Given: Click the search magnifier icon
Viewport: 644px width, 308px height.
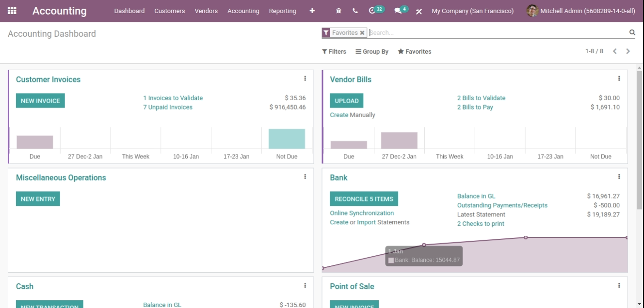Looking at the screenshot, I should 632,32.
